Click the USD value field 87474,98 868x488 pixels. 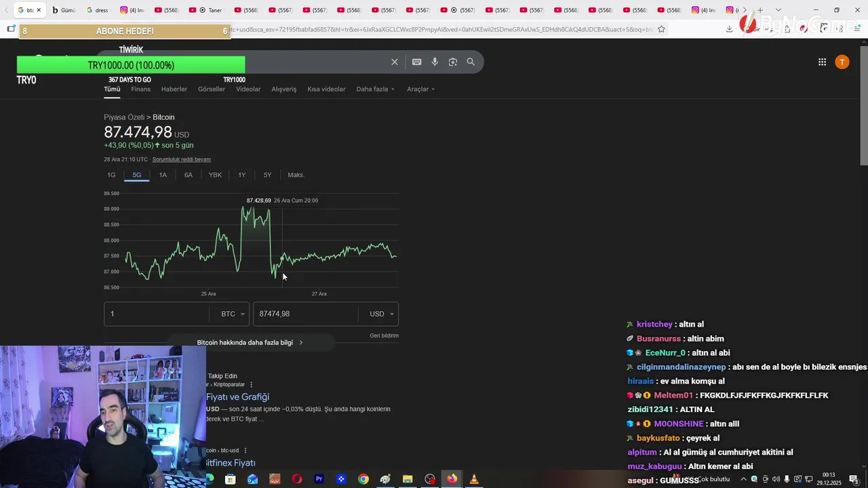point(306,314)
